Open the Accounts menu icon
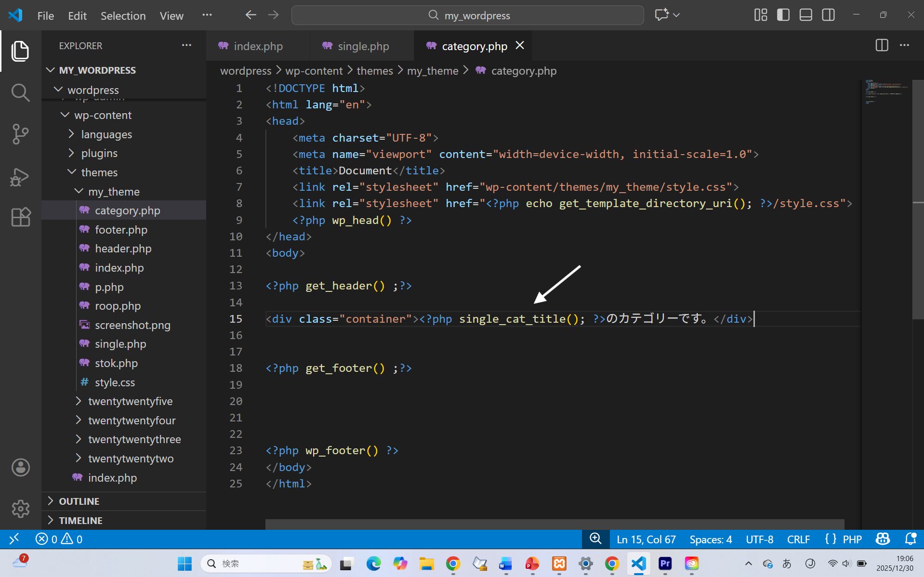The image size is (924, 577). coord(20,467)
